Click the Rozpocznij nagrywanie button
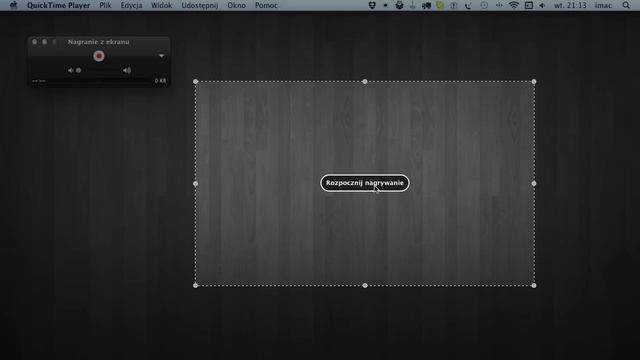 pos(364,183)
